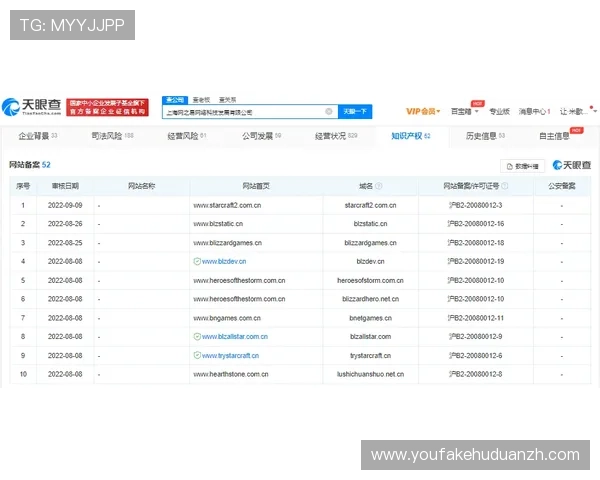Click the red government-backed certification banner

pos(108,107)
